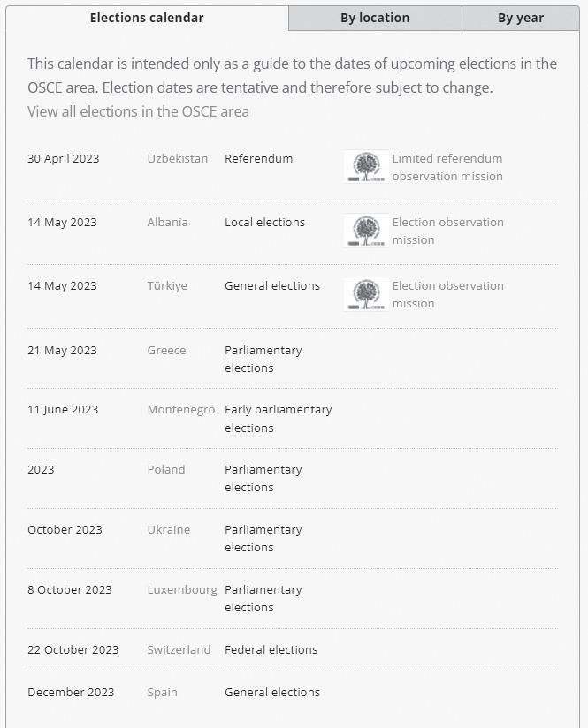Viewport: 588px width, 728px height.
Task: Switch to the By location tab
Action: pos(375,18)
